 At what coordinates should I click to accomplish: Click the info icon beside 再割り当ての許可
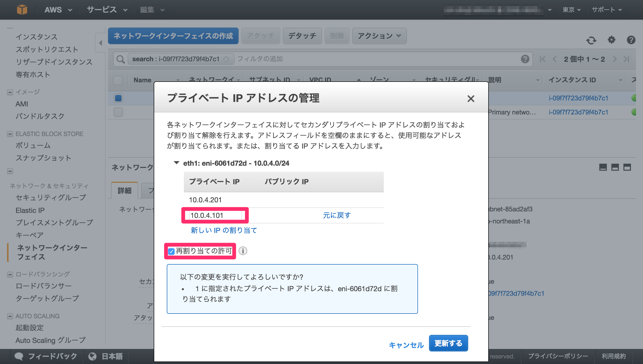pyautogui.click(x=243, y=251)
